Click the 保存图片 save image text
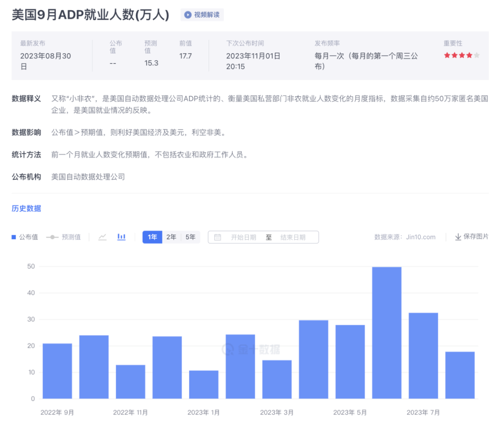The width and height of the screenshot is (504, 434). tap(476, 237)
